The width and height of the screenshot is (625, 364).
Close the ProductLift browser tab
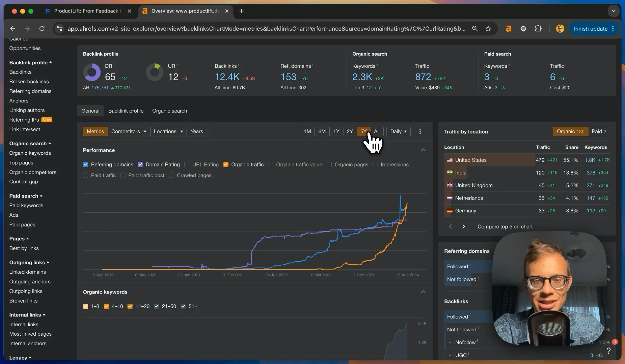[129, 11]
